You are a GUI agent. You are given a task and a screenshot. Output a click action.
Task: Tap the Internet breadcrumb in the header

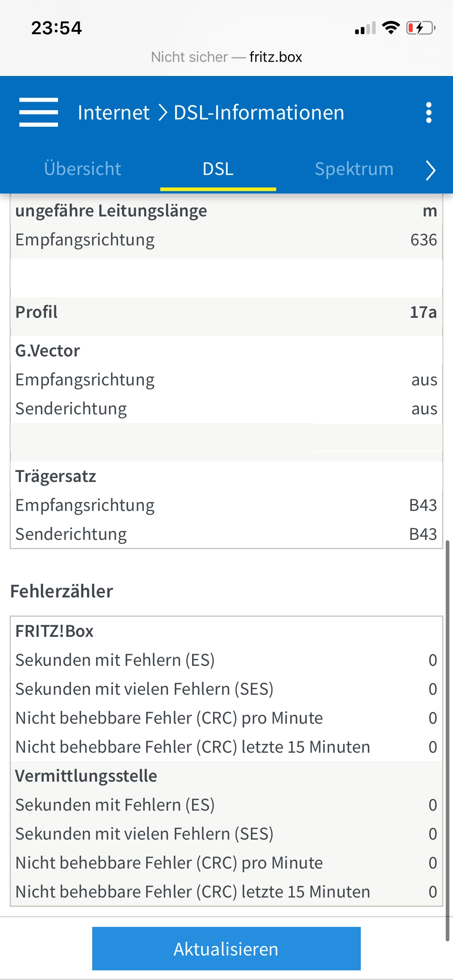pyautogui.click(x=114, y=113)
